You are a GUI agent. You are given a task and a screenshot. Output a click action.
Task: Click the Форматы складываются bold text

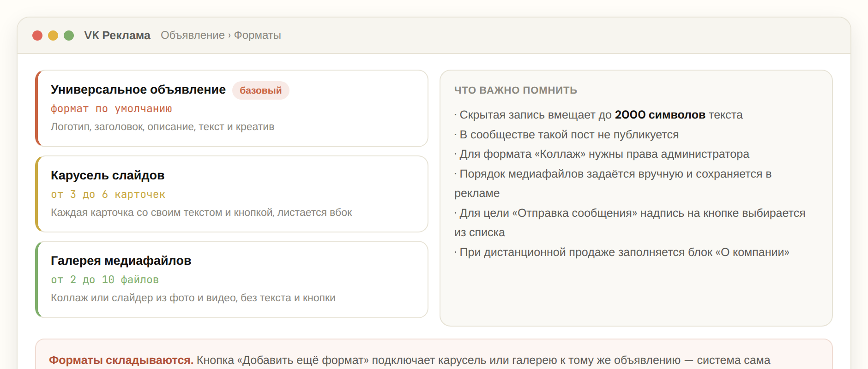(121, 360)
